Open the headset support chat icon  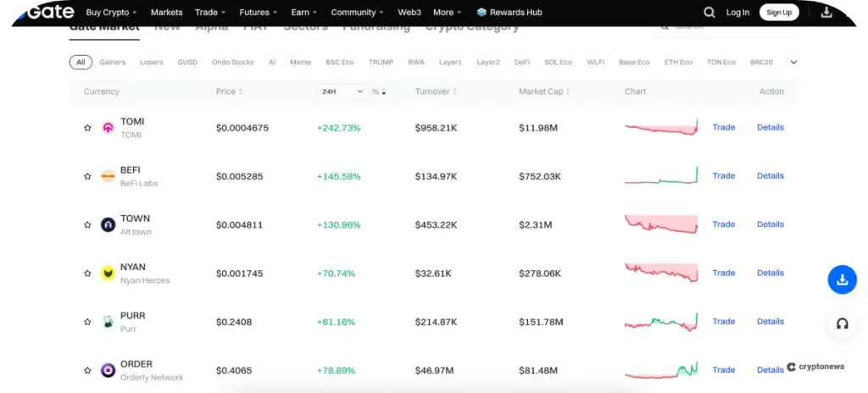click(843, 324)
